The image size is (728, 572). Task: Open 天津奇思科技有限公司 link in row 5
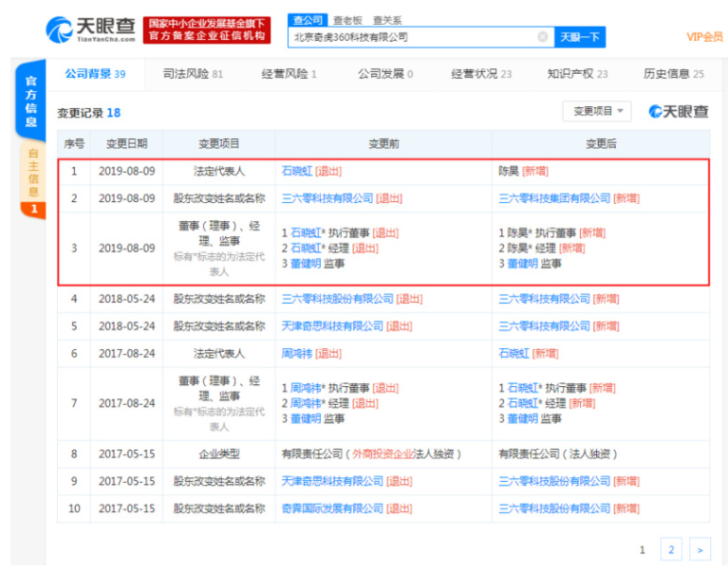332,326
